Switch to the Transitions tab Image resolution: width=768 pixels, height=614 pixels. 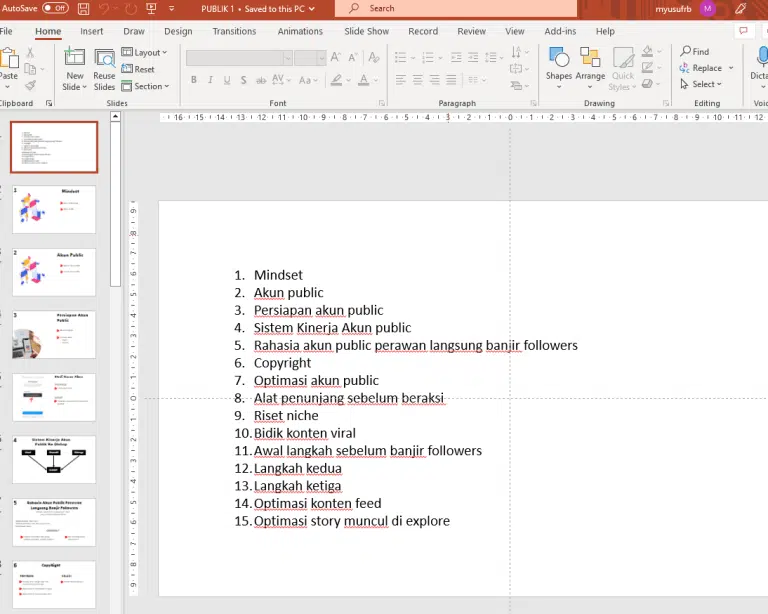tap(234, 31)
